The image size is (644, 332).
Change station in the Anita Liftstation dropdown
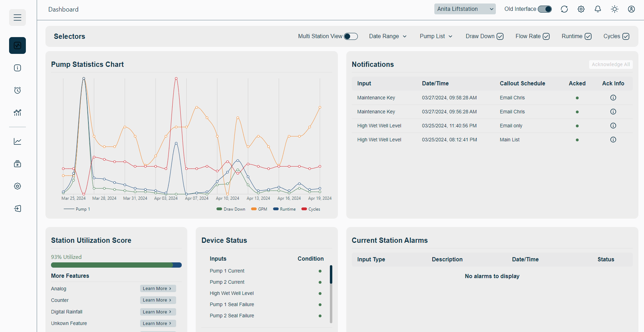pos(465,9)
